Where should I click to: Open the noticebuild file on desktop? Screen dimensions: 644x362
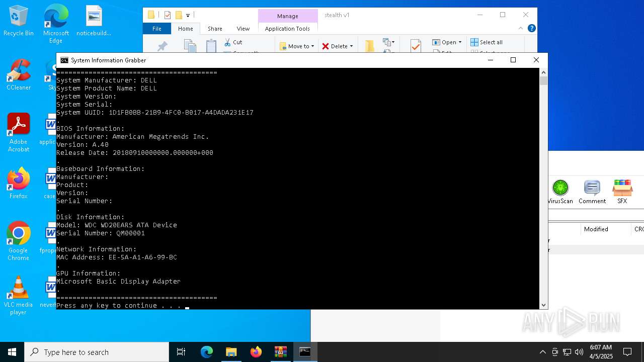click(94, 21)
